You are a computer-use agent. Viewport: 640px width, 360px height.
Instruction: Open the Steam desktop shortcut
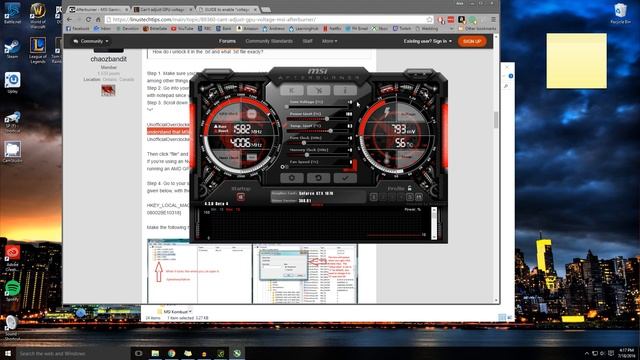[x=12, y=49]
